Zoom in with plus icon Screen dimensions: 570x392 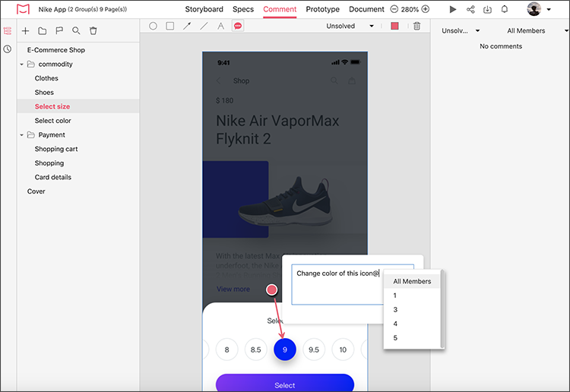[x=426, y=9]
